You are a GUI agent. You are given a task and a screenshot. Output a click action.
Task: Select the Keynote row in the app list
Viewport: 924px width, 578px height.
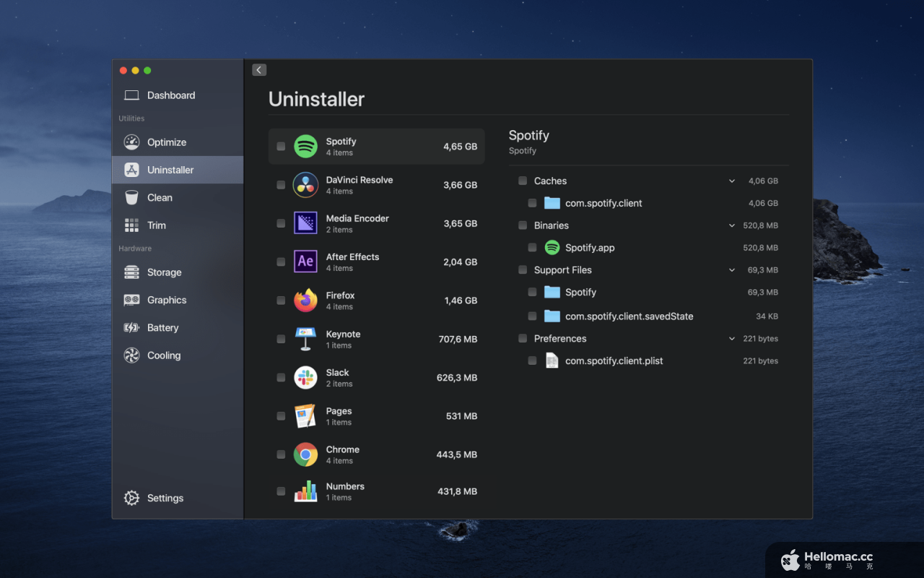click(377, 339)
